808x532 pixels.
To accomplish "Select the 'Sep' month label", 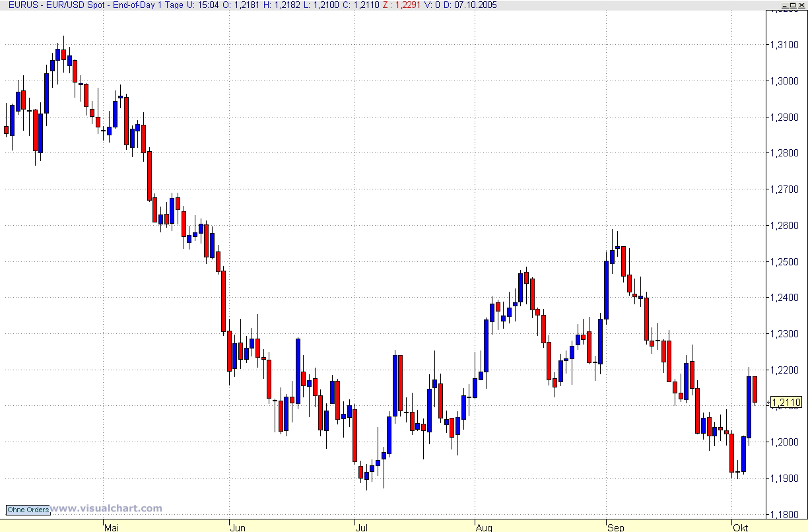I will click(x=615, y=527).
